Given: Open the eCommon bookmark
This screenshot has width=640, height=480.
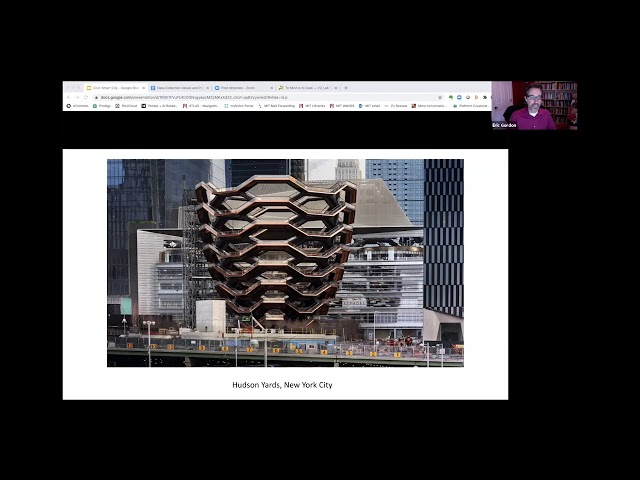Looking at the screenshot, I should (78, 106).
